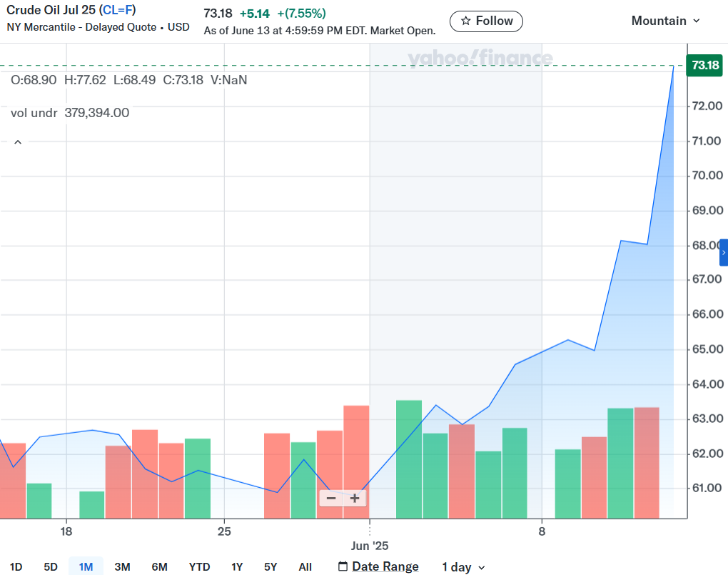Click the V:NaN volume value
Viewport: 728px width, 575px height.
click(229, 80)
